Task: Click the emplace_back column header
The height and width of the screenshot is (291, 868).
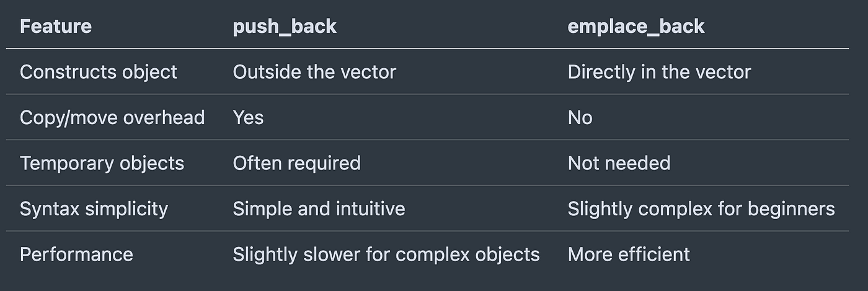Action: [636, 27]
